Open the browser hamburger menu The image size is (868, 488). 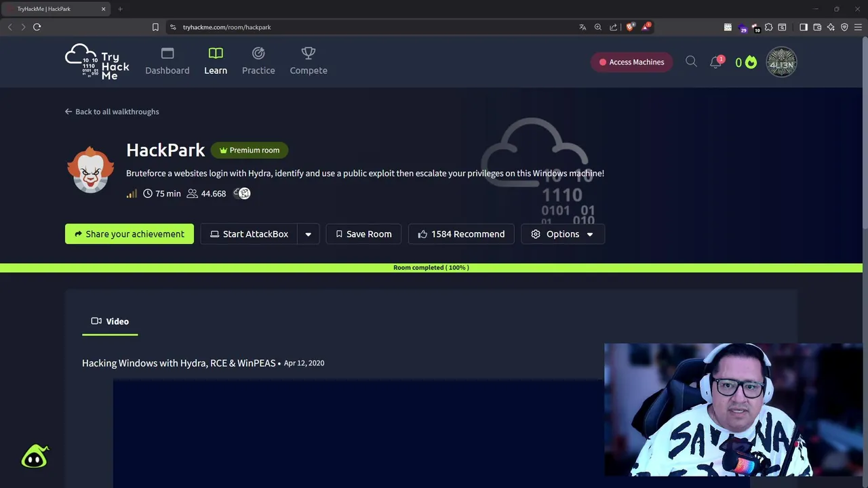[x=859, y=27]
